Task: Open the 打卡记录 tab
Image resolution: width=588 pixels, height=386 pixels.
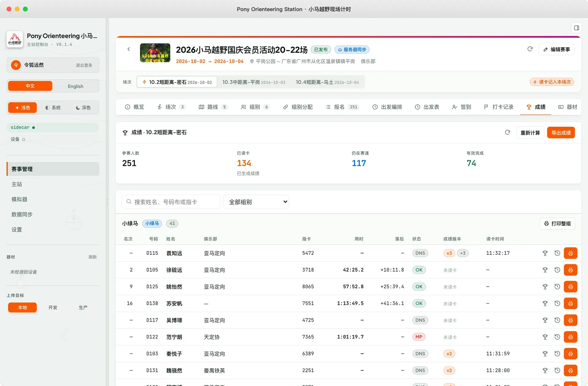Action: [x=499, y=107]
